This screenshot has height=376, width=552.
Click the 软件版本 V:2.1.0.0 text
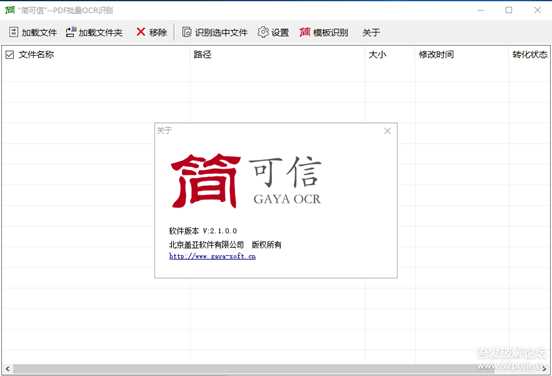(x=203, y=231)
